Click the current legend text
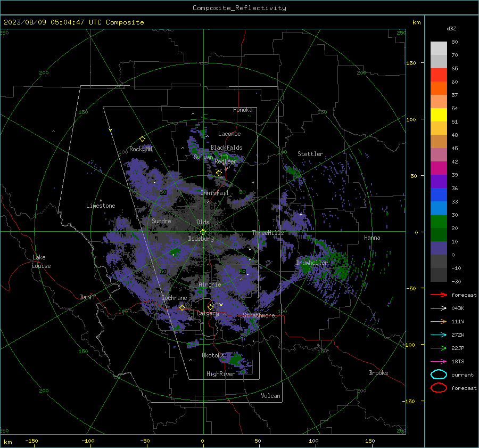The height and width of the screenshot is (448, 479). [463, 374]
